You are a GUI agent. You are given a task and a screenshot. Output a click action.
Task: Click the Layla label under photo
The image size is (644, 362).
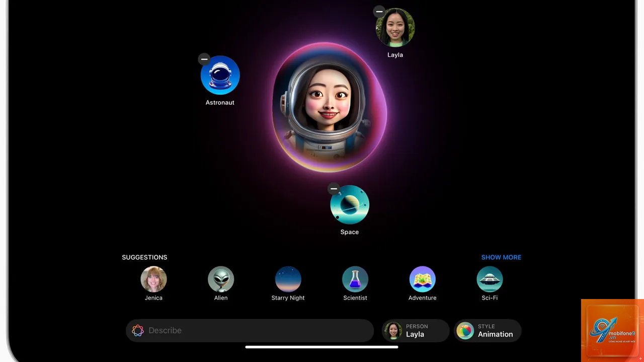pyautogui.click(x=395, y=55)
